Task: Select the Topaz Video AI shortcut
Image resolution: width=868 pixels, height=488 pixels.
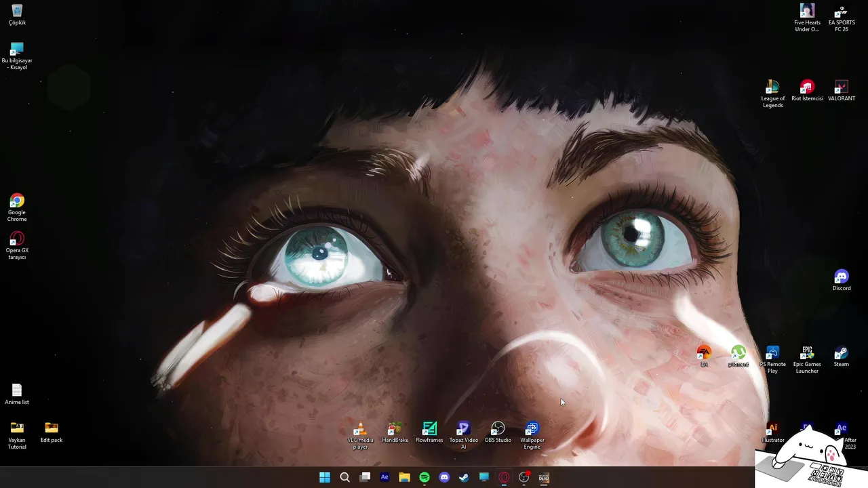Action: [464, 435]
